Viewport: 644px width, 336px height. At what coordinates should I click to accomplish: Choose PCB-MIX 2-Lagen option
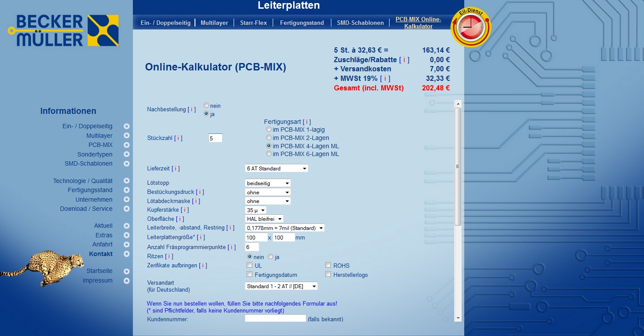[269, 138]
